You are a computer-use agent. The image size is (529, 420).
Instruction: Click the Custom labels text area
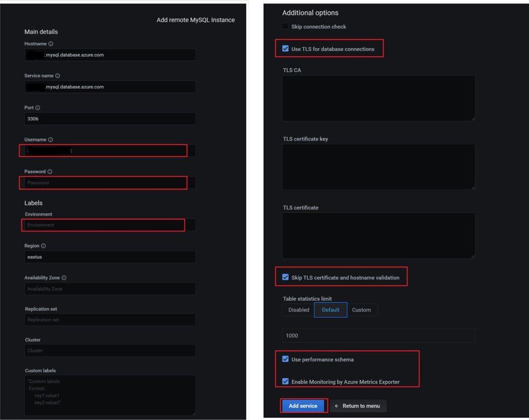(x=110, y=396)
